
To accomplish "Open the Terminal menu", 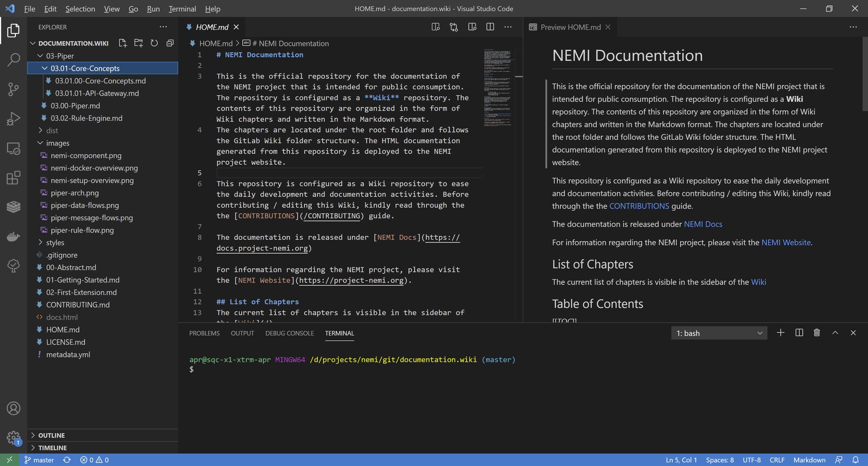I will pyautogui.click(x=182, y=9).
